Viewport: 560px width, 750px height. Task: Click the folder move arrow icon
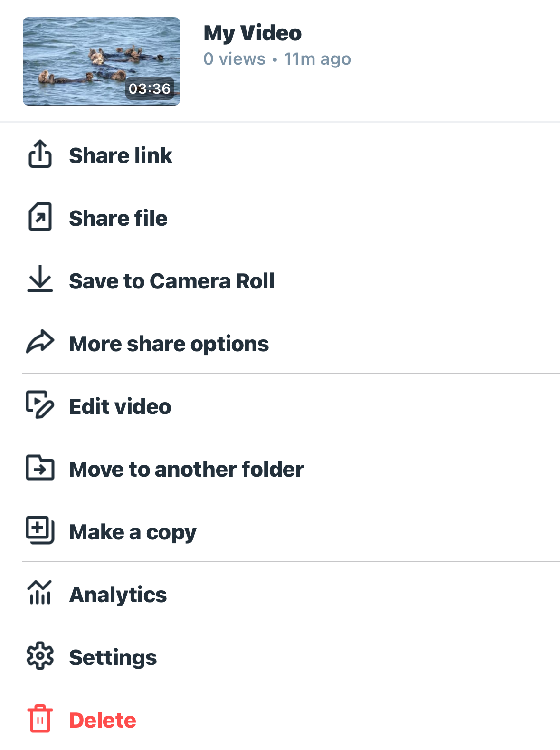pyautogui.click(x=40, y=468)
